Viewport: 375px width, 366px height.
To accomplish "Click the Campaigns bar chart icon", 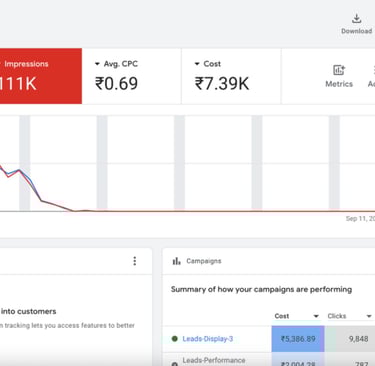I will click(176, 261).
